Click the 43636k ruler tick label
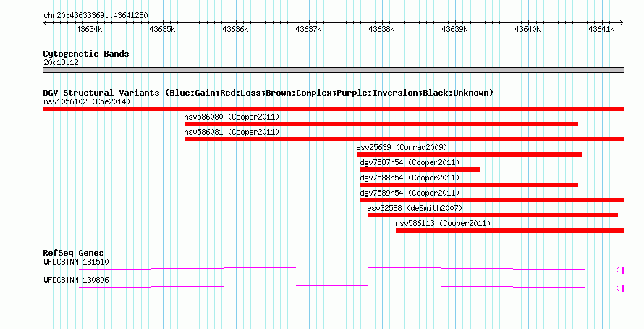The height and width of the screenshot is (329, 644). click(235, 30)
